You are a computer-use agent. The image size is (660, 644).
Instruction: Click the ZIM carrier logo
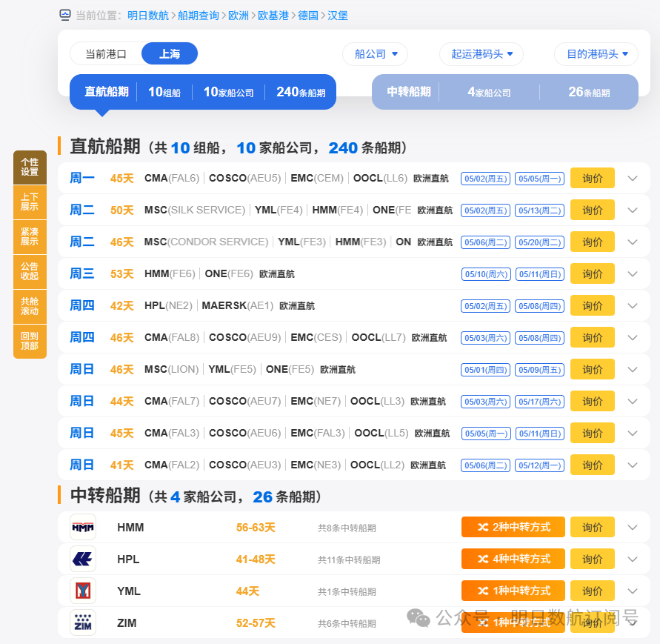(83, 623)
